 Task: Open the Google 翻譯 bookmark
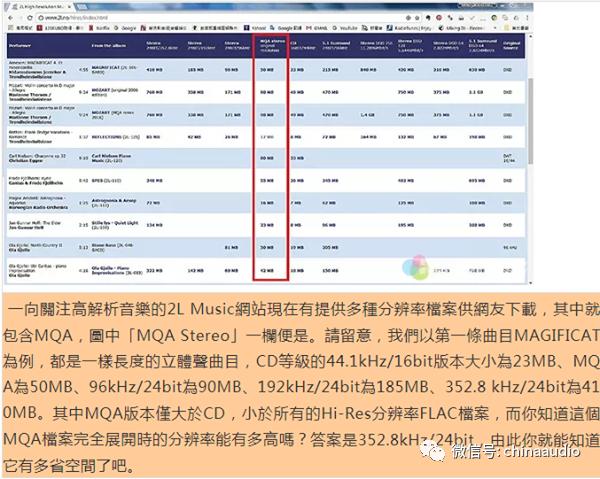pyautogui.click(x=286, y=28)
